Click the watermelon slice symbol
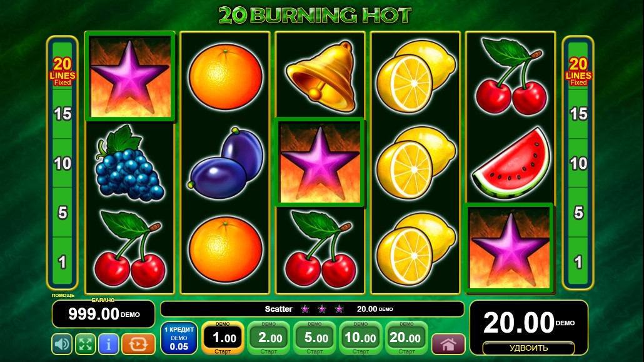This screenshot has height=362, width=644. [x=511, y=164]
